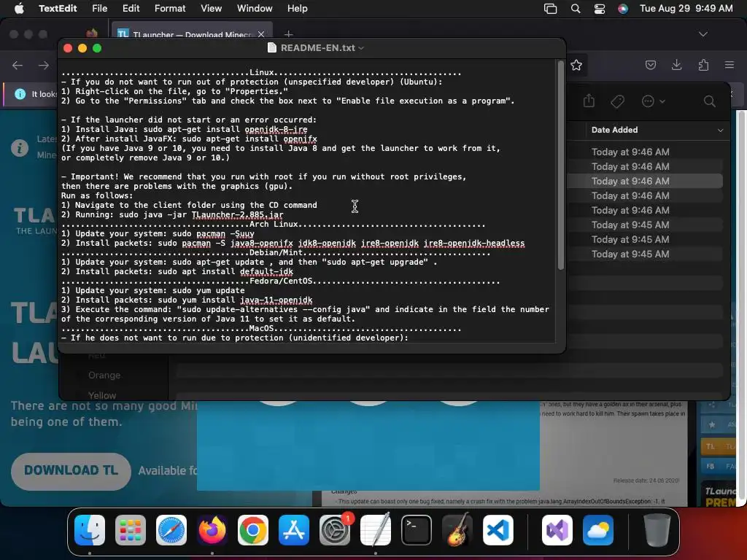The width and height of the screenshot is (747, 560).
Task: Open System Settings from the Dock
Action: click(334, 530)
